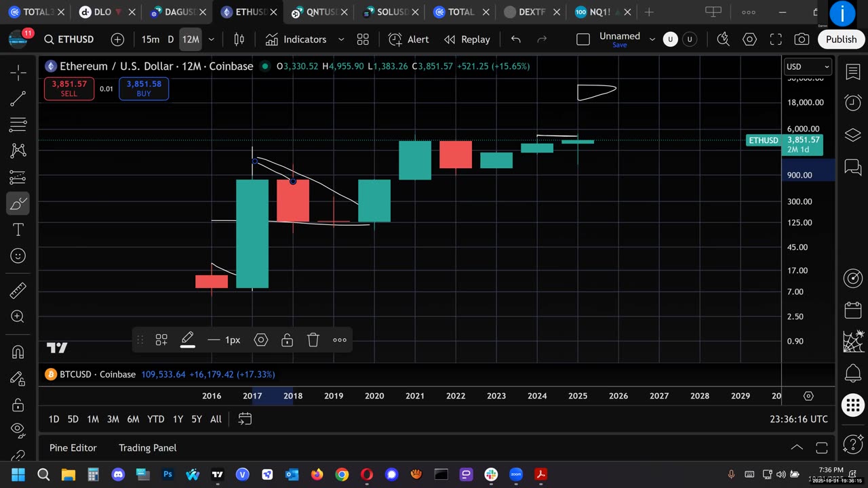Open the chart patterns tool

(18, 150)
